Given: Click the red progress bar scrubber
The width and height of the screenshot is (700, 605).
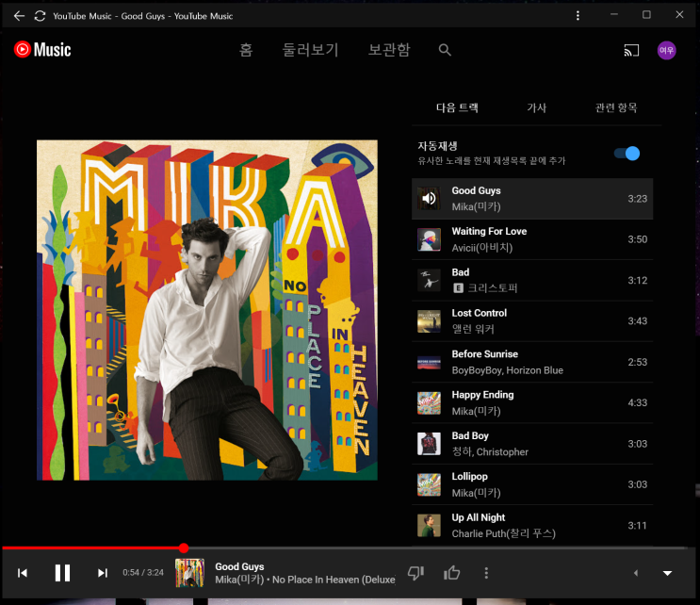Looking at the screenshot, I should click(x=184, y=548).
